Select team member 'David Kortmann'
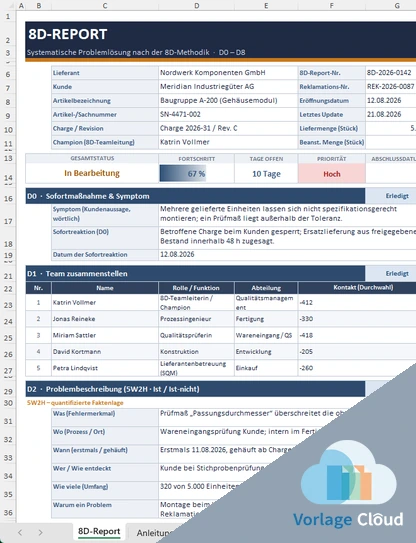416x543 pixels. (x=105, y=351)
